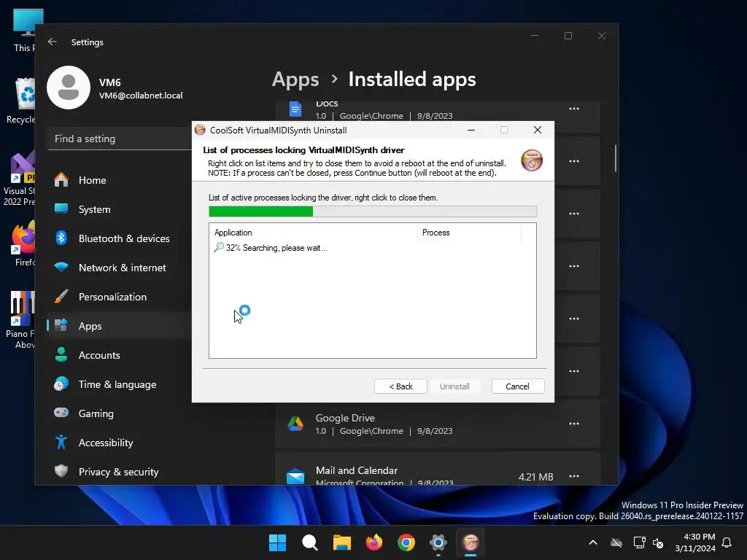Screen dimensions: 747x560
Task: Switch to Settings via taskbar gear
Action: tap(438, 542)
